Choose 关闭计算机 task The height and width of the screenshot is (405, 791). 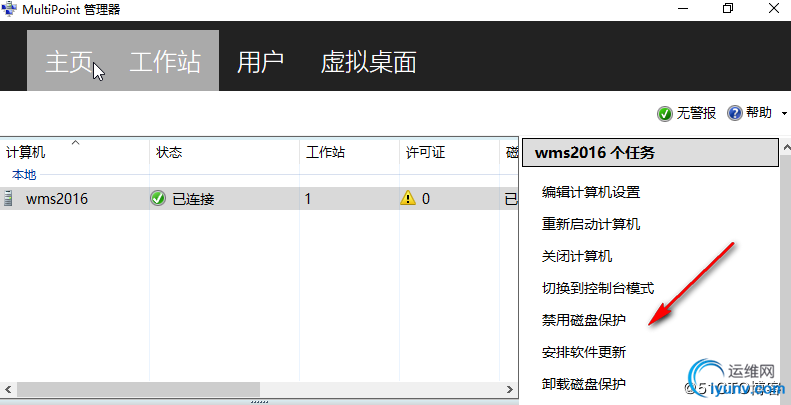click(577, 256)
